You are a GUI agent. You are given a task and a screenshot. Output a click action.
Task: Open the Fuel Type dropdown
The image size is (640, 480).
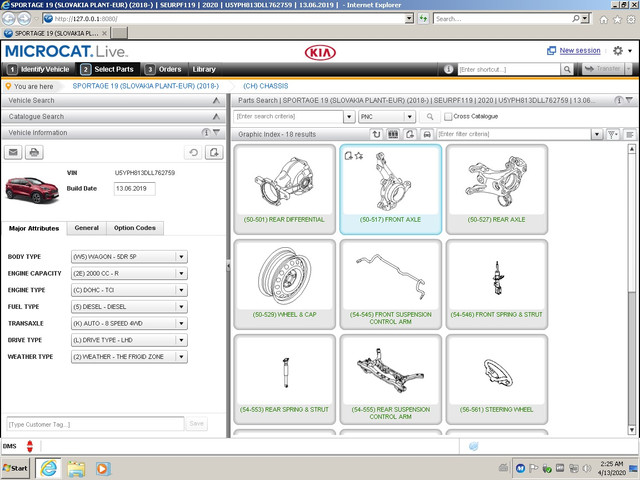[181, 307]
